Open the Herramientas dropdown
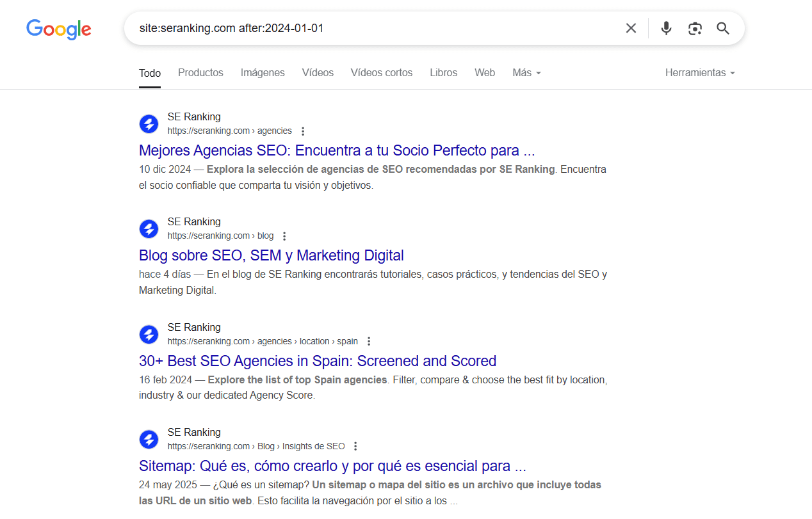The image size is (812, 519). click(700, 73)
